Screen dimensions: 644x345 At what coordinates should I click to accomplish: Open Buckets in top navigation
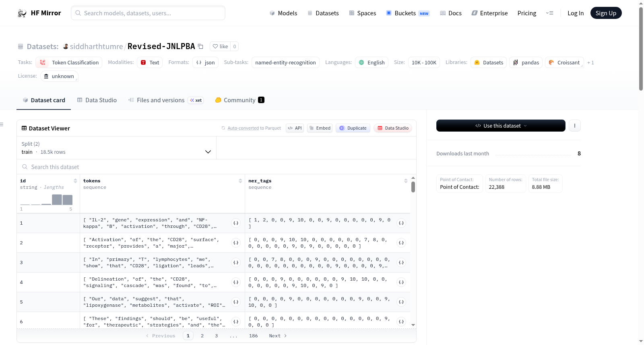408,13
